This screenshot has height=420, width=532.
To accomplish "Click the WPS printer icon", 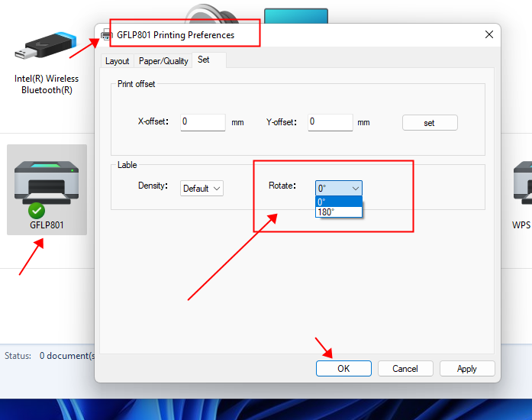I will (523, 183).
